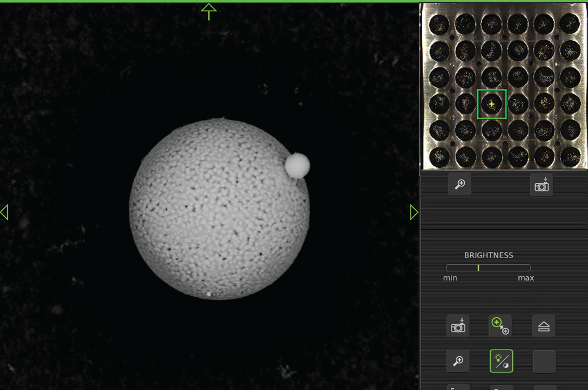Click the green-boxed well with yellow crosshair

click(x=491, y=104)
